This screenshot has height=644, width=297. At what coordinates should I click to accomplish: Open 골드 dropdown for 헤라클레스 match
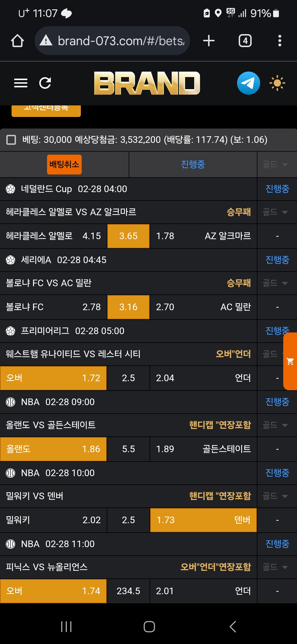[x=276, y=212]
